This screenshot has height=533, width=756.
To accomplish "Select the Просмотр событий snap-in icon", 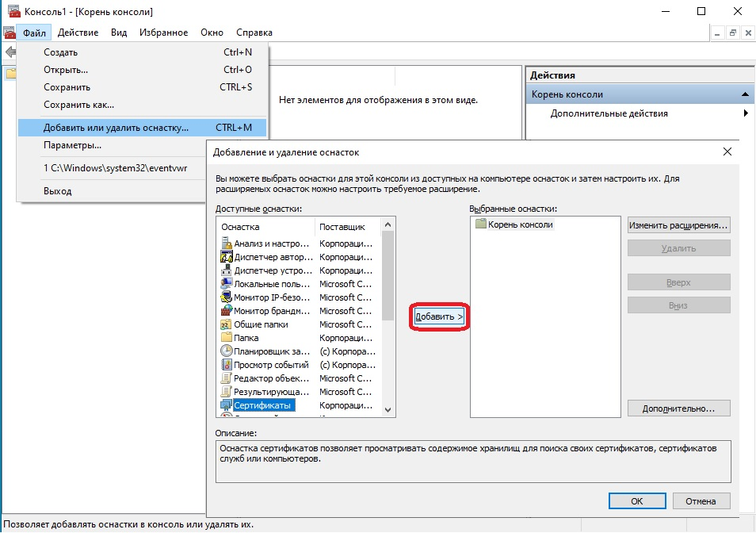I will click(227, 365).
